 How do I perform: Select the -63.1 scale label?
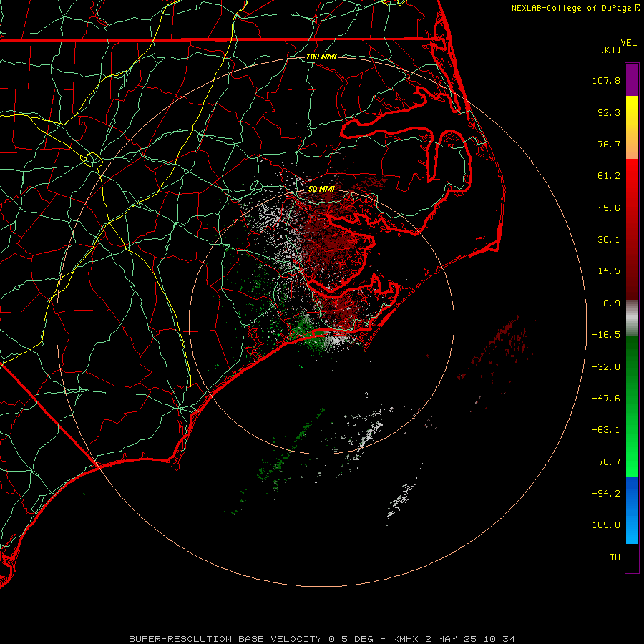click(606, 430)
